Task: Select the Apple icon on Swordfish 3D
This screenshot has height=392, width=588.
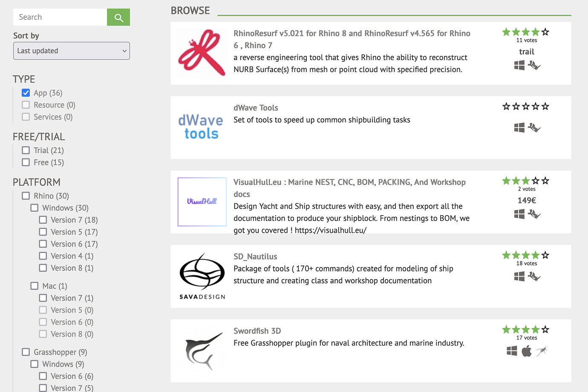Action: point(526,351)
